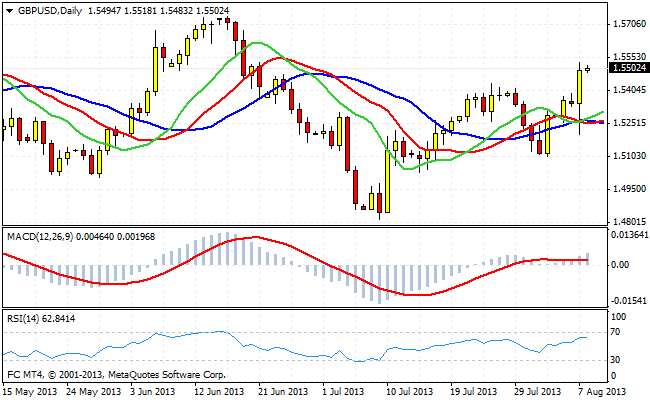Click the 1.49500 price scale label

(x=629, y=189)
